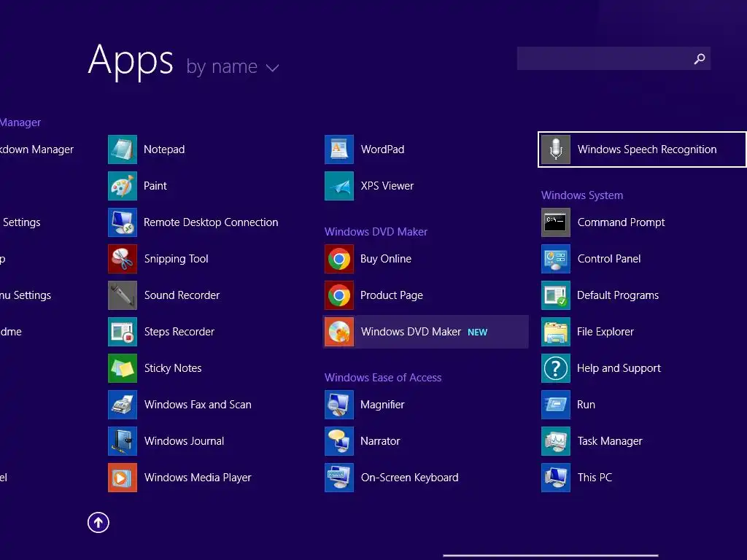Open the WordPad icon
The height and width of the screenshot is (560, 747).
(339, 149)
